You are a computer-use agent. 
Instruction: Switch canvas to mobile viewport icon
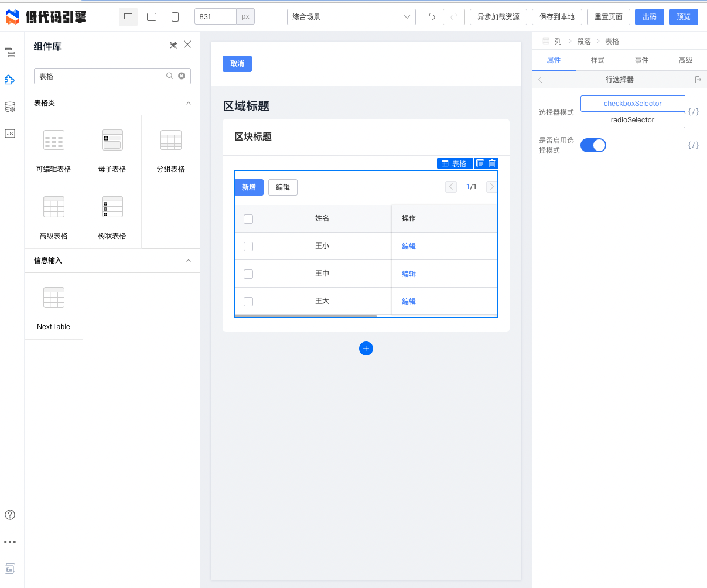coord(174,17)
